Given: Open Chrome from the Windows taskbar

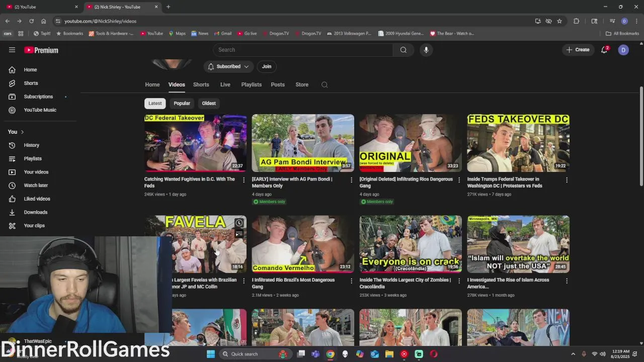Looking at the screenshot, I should (330, 354).
